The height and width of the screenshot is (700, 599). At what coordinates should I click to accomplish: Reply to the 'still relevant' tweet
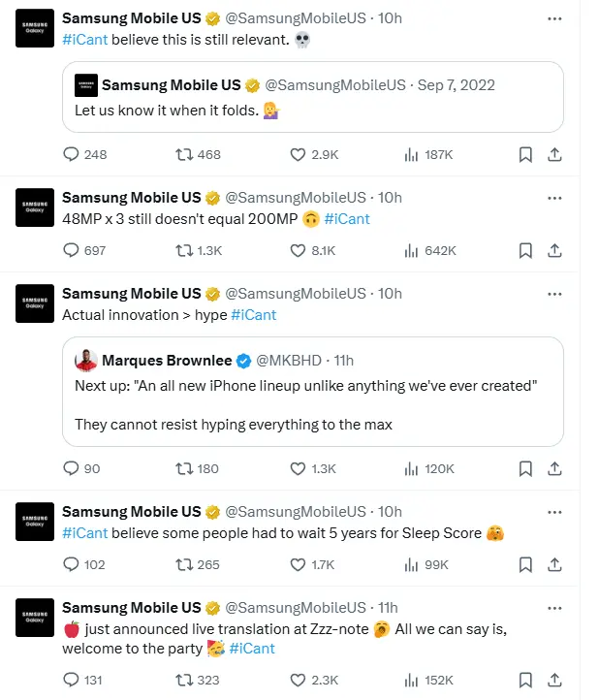71,154
